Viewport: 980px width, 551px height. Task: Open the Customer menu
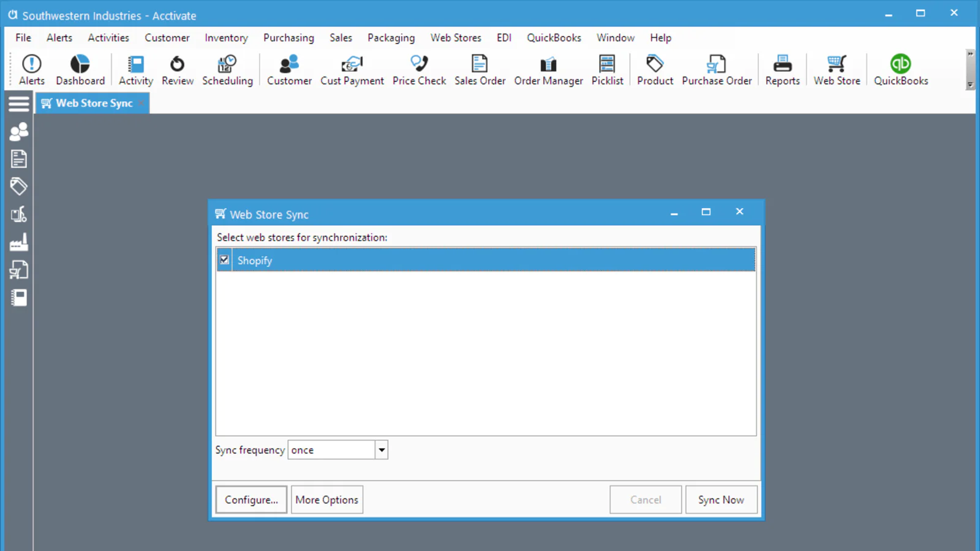click(x=167, y=37)
